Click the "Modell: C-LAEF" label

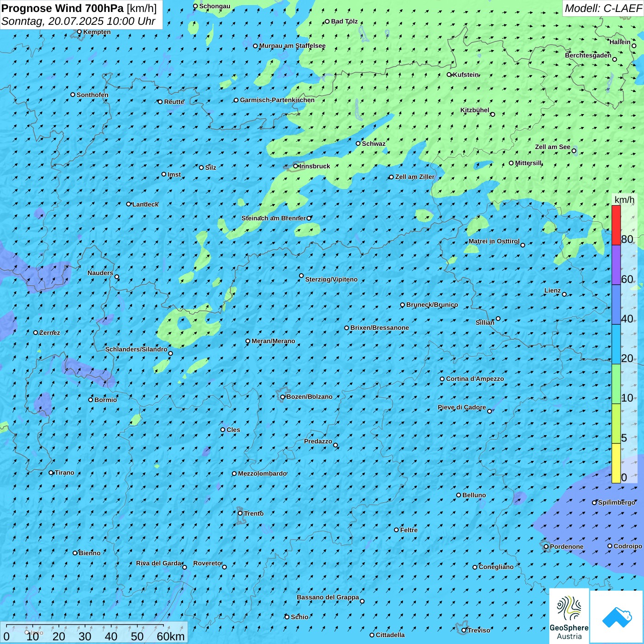click(x=603, y=8)
